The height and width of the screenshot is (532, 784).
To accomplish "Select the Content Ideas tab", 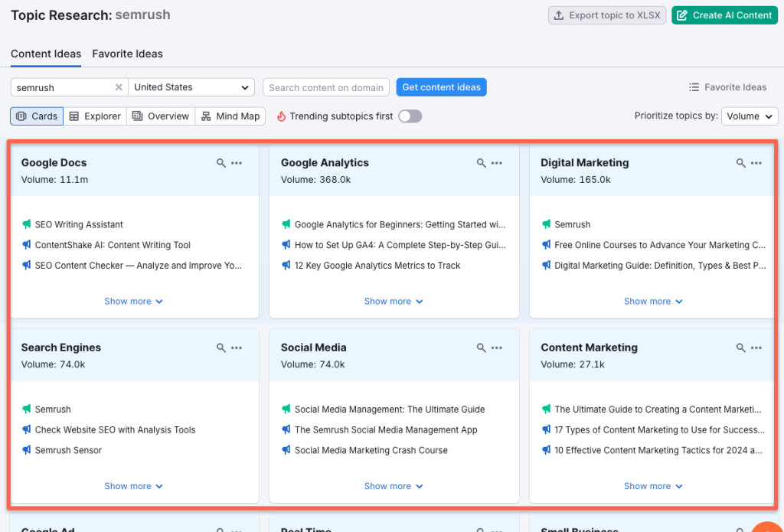I will (45, 54).
